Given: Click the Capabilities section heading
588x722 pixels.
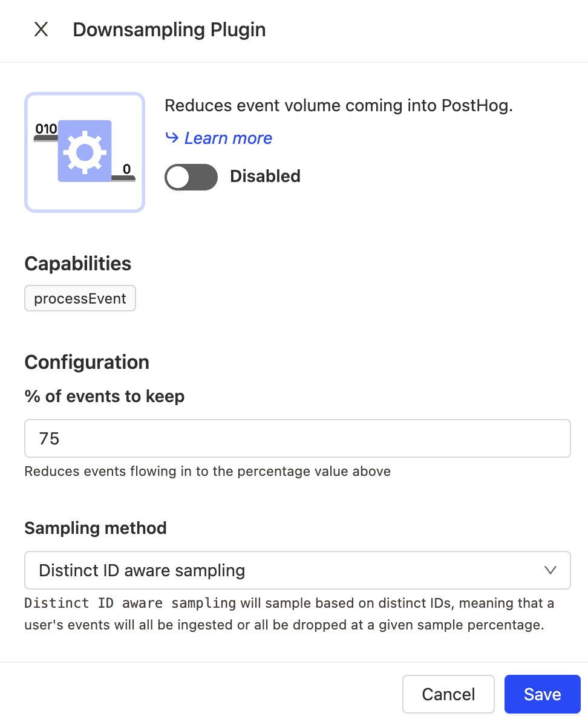Looking at the screenshot, I should [78, 264].
